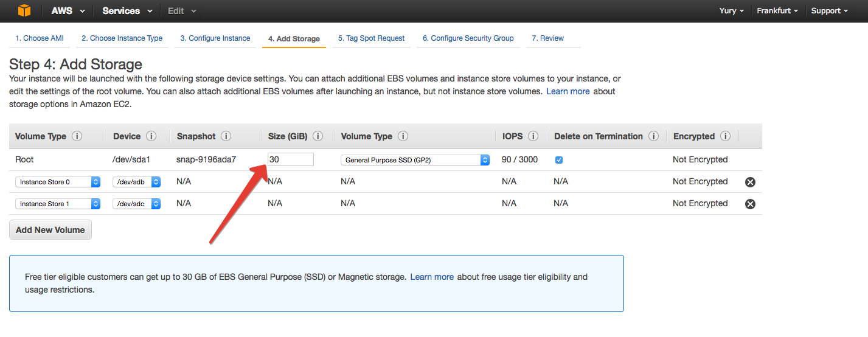Click the Add New Volume button
This screenshot has width=868, height=337.
click(x=50, y=230)
